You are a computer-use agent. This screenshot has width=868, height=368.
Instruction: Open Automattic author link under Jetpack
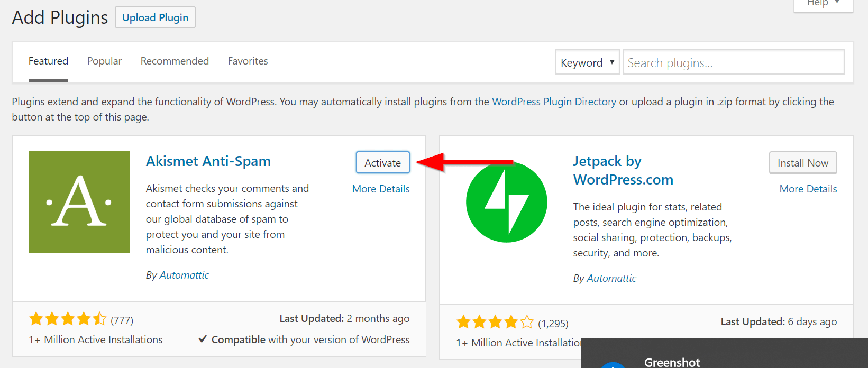611,278
